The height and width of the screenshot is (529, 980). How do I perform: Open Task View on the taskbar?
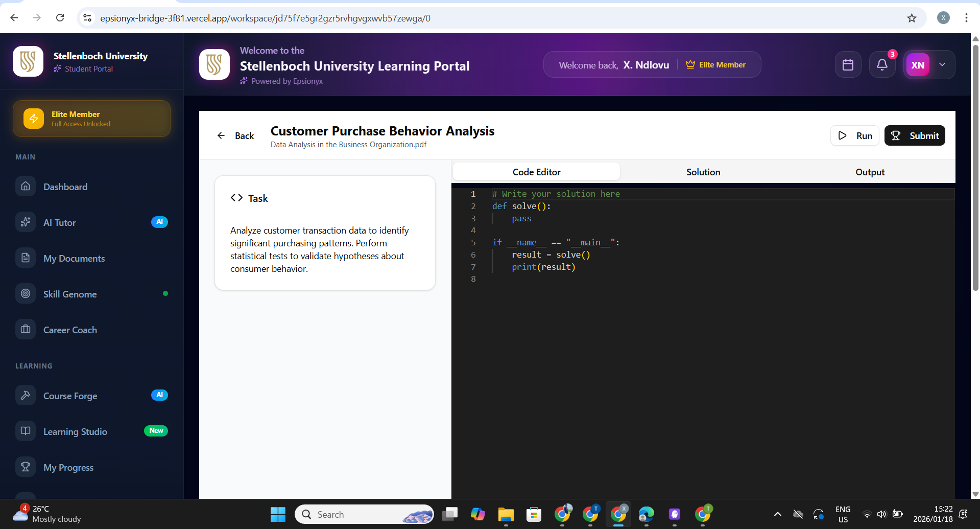[450, 514]
